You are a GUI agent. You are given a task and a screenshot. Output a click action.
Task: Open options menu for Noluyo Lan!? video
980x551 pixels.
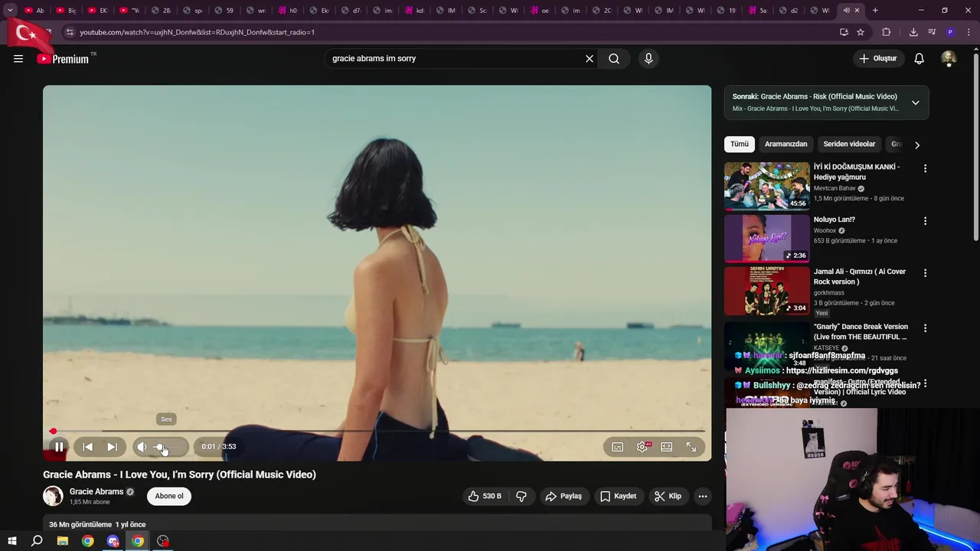tap(925, 221)
